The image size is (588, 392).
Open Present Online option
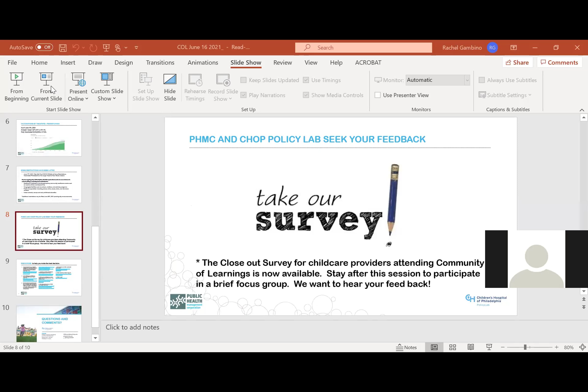pos(78,87)
